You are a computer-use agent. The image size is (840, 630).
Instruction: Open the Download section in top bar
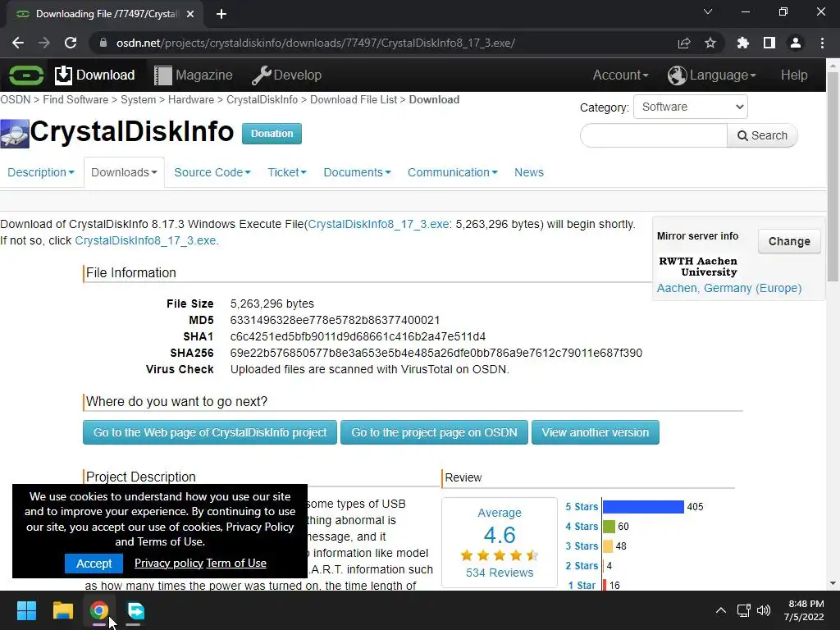pyautogui.click(x=95, y=75)
